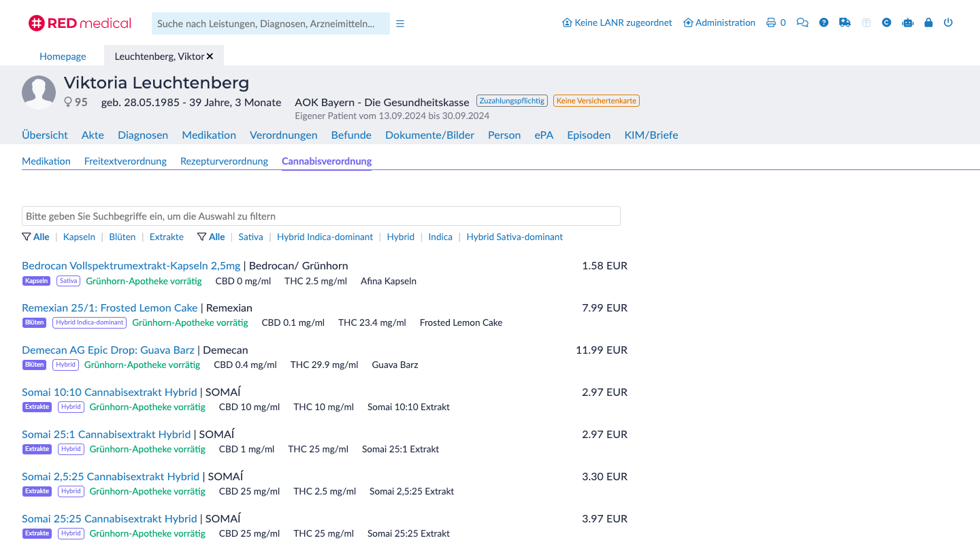Open the robot assistant icon
Image resolution: width=980 pixels, height=551 pixels.
(x=907, y=22)
